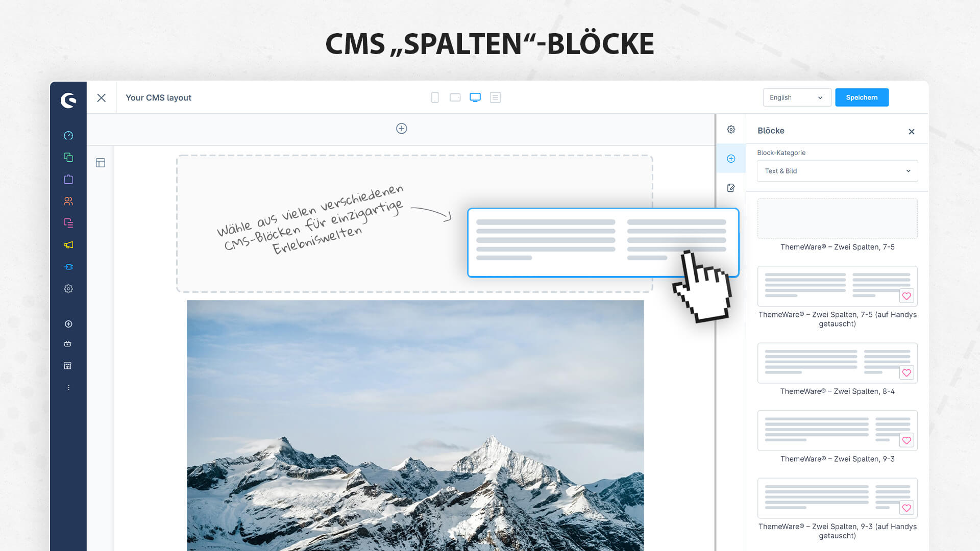Click the edit/pencil icon in block panel
This screenshot has height=551, width=980.
point(731,187)
